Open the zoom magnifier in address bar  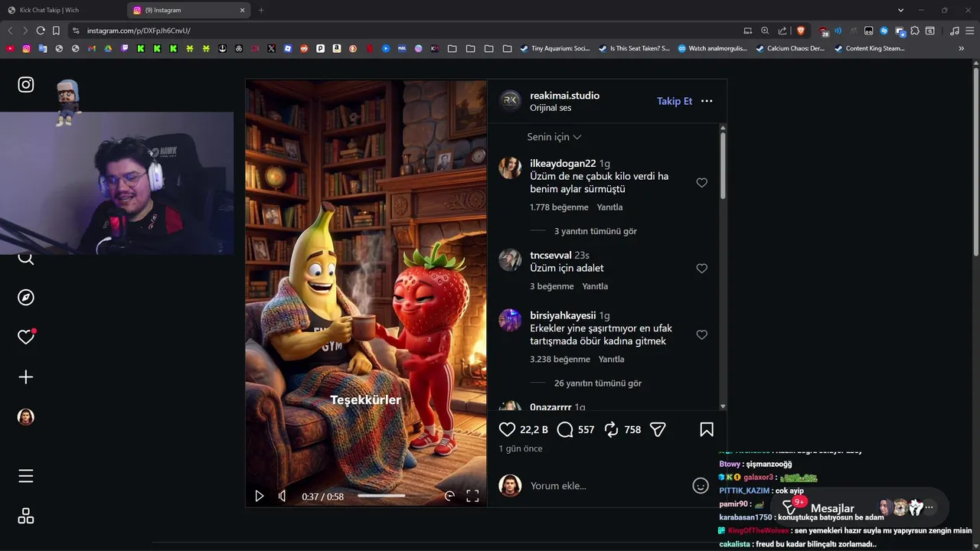pyautogui.click(x=765, y=31)
